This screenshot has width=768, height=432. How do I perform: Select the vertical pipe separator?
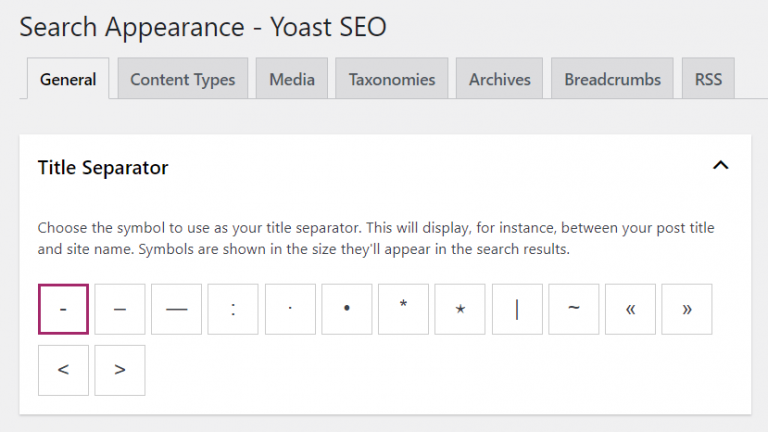[x=517, y=309]
